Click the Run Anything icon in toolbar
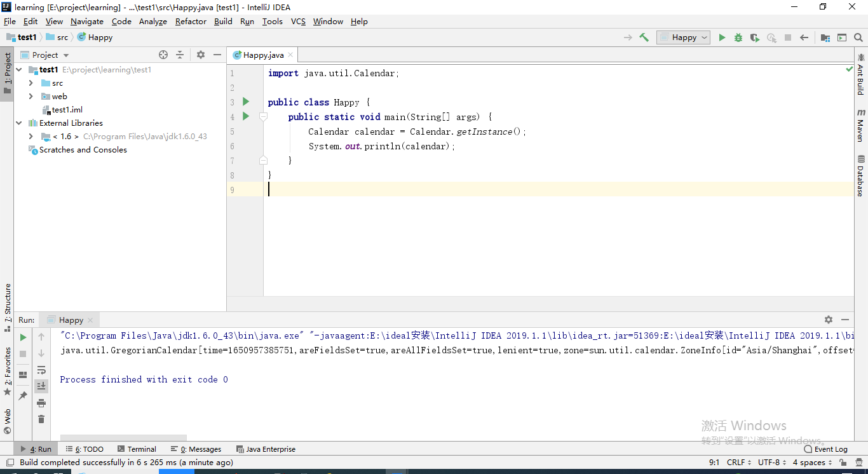The width and height of the screenshot is (868, 474). (x=842, y=37)
